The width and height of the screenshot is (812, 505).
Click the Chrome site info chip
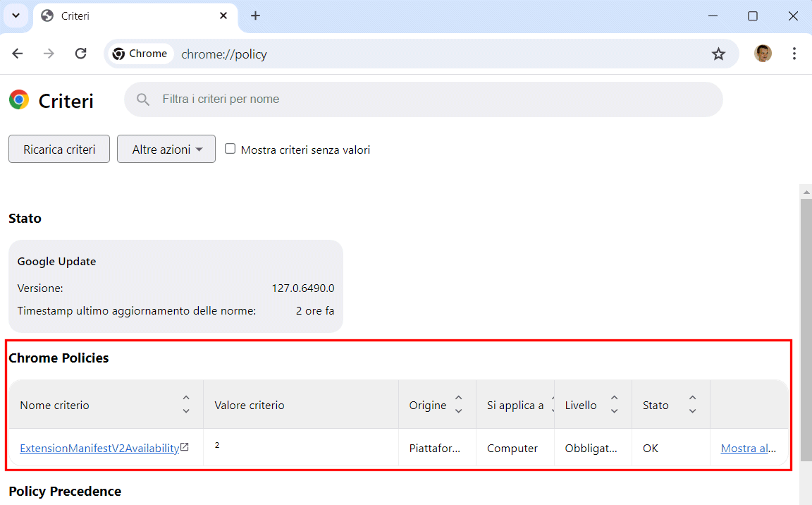pyautogui.click(x=140, y=54)
